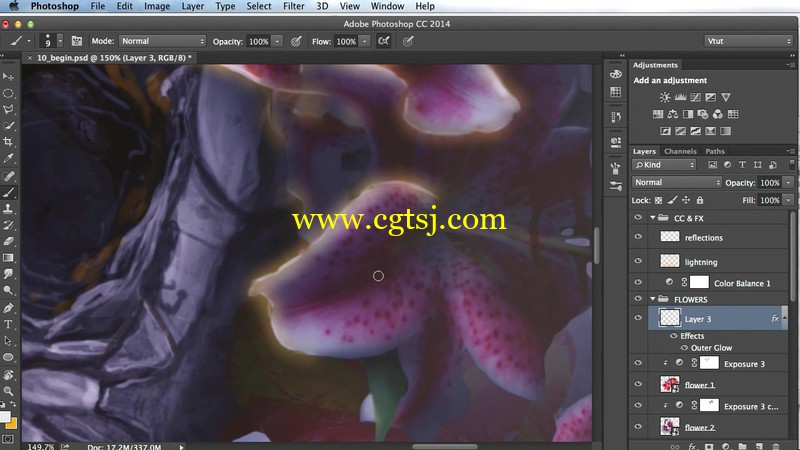This screenshot has height=450, width=800.
Task: Open the Filter menu
Action: tap(293, 6)
